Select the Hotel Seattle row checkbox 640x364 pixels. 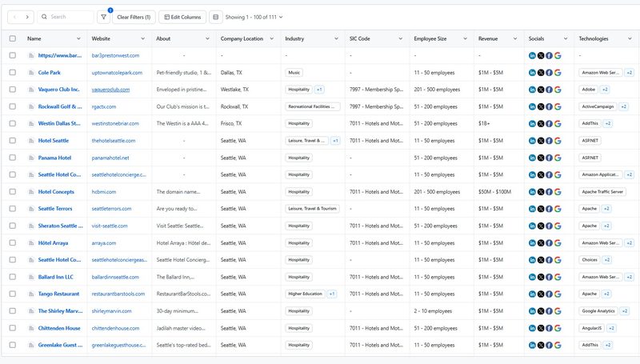pyautogui.click(x=13, y=140)
